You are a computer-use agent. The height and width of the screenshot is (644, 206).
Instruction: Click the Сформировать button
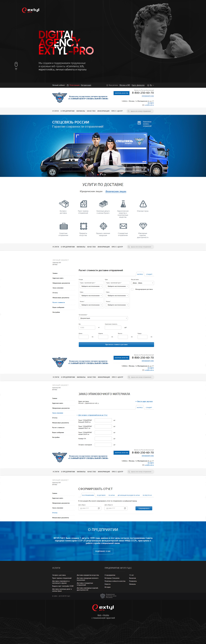(144, 508)
